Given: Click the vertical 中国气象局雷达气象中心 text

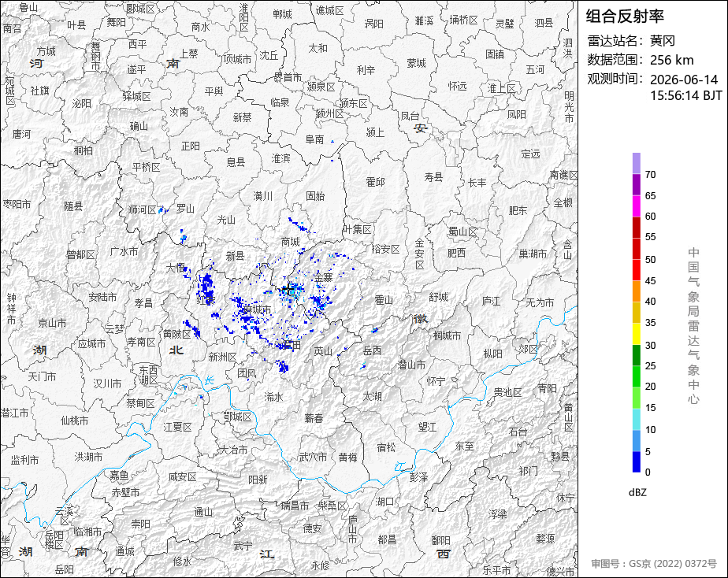Looking at the screenshot, I should point(693,326).
